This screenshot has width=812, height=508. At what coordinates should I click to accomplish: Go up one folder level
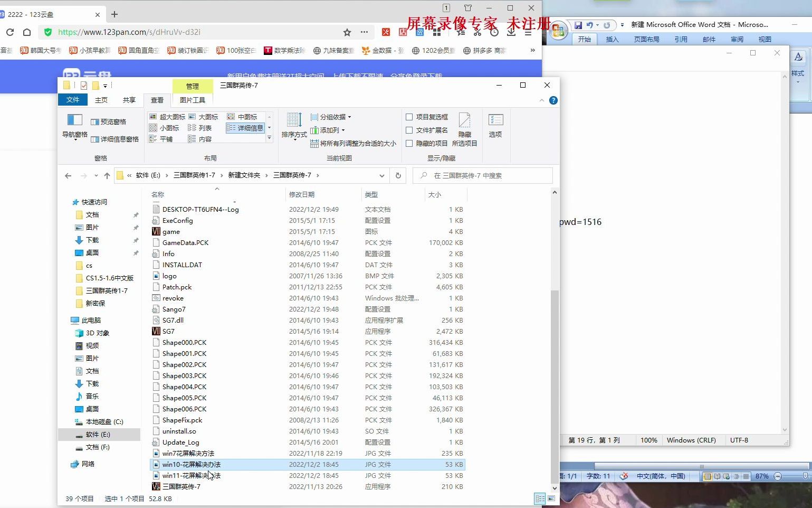107,175
